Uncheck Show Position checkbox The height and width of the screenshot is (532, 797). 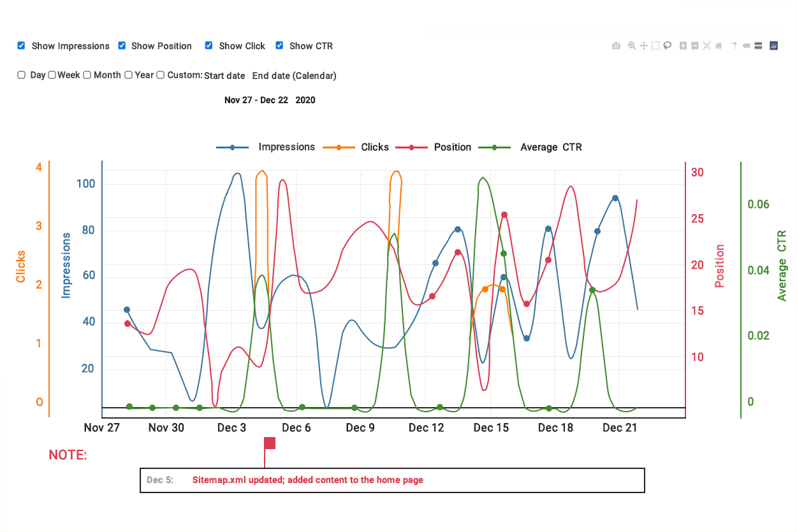point(122,45)
